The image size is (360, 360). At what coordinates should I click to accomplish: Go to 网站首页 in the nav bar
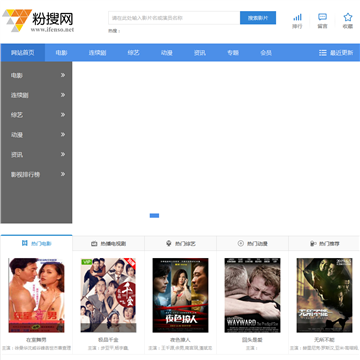[x=23, y=53]
